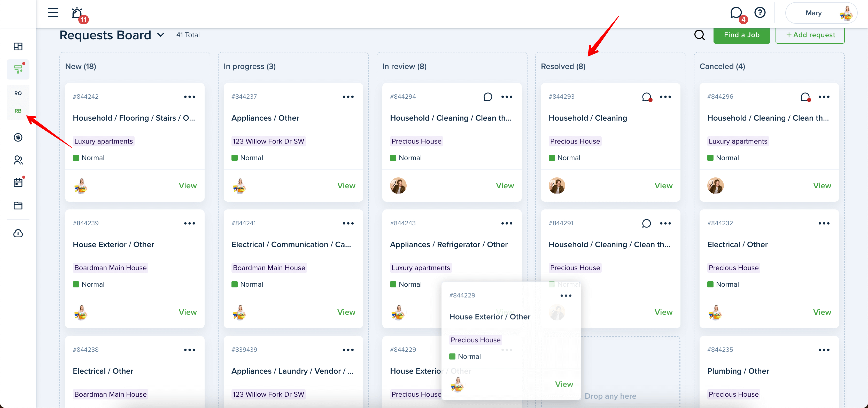Viewport: 868px width, 408px height.
Task: Open comments on request #844294
Action: click(x=487, y=97)
